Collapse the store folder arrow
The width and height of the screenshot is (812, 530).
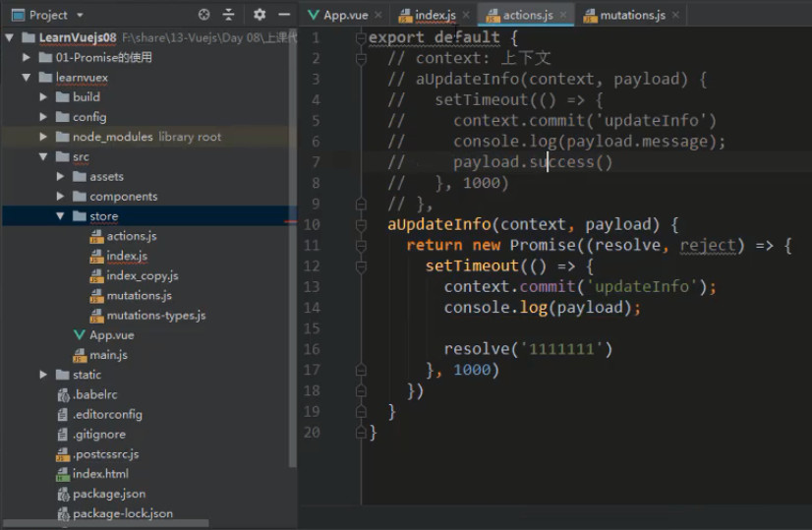point(60,215)
